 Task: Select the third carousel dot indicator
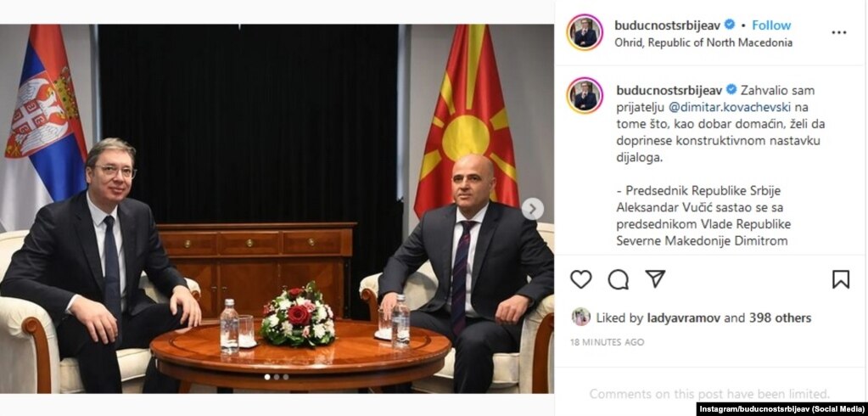pyautogui.click(x=286, y=377)
